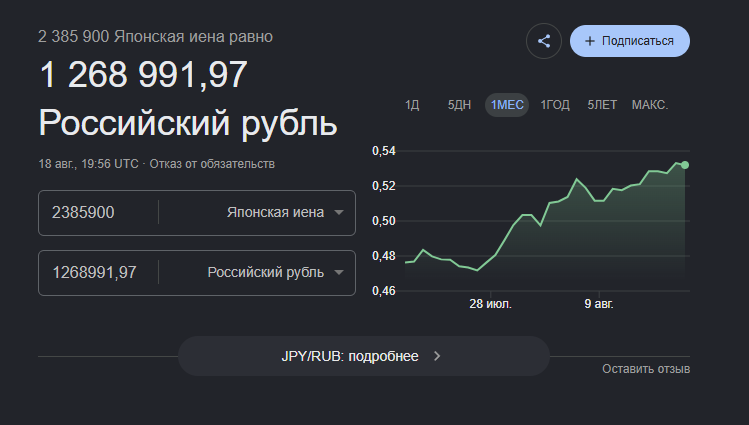Click the share icon button
The image size is (749, 425).
(544, 41)
